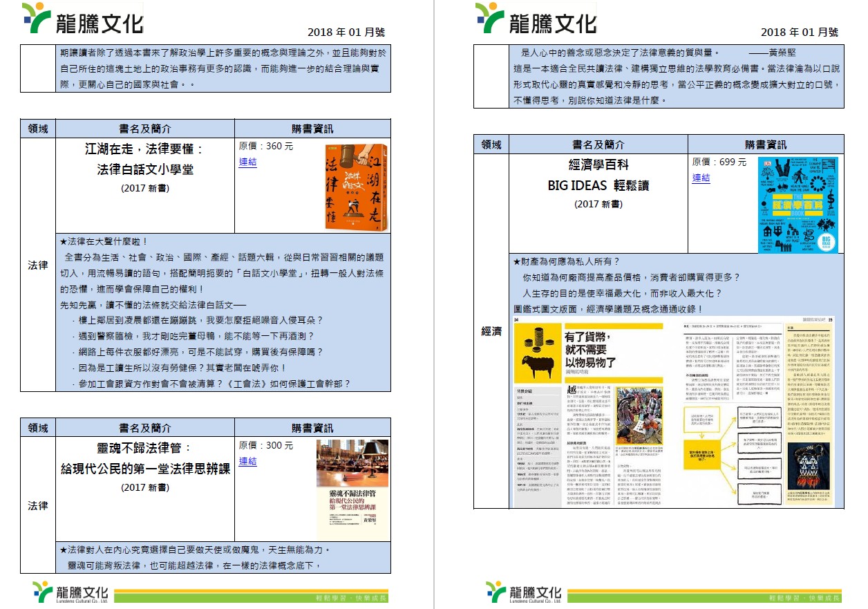The height and width of the screenshot is (609, 868).
Task: Open the 連結 link for the 699元 book
Action: pyautogui.click(x=701, y=178)
